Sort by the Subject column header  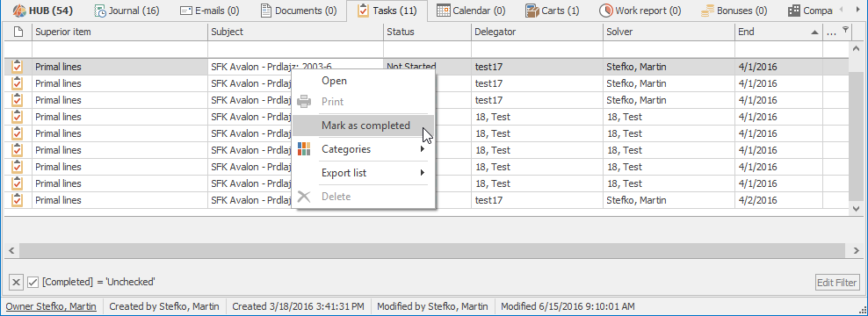pos(295,32)
